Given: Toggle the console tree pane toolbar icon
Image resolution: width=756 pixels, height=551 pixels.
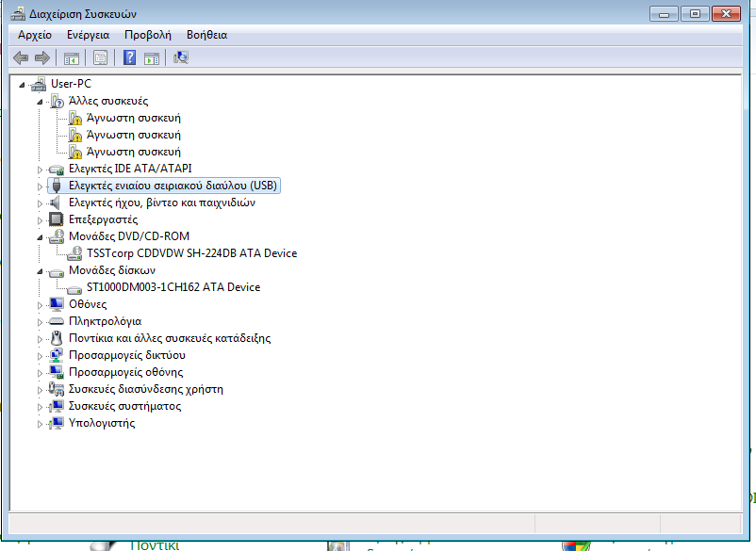Looking at the screenshot, I should [x=72, y=58].
